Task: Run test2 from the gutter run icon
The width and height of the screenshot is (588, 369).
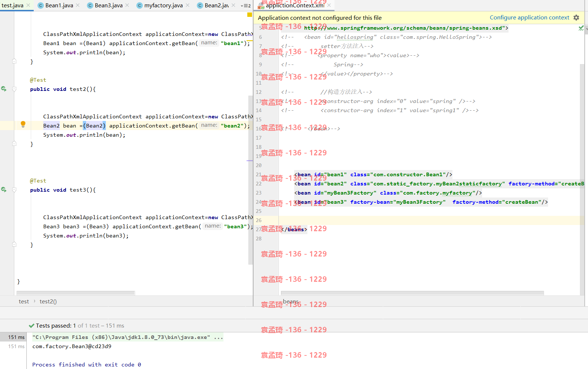Action: tap(4, 89)
